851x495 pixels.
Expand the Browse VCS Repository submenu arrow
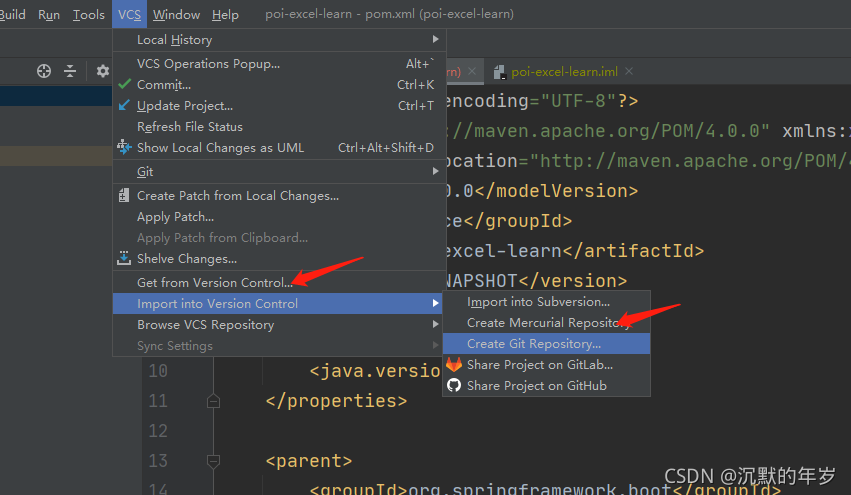pyautogui.click(x=435, y=324)
